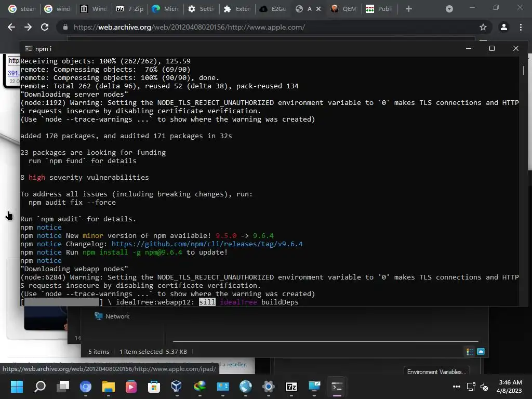Switch to the 'Publi' tab

click(379, 9)
